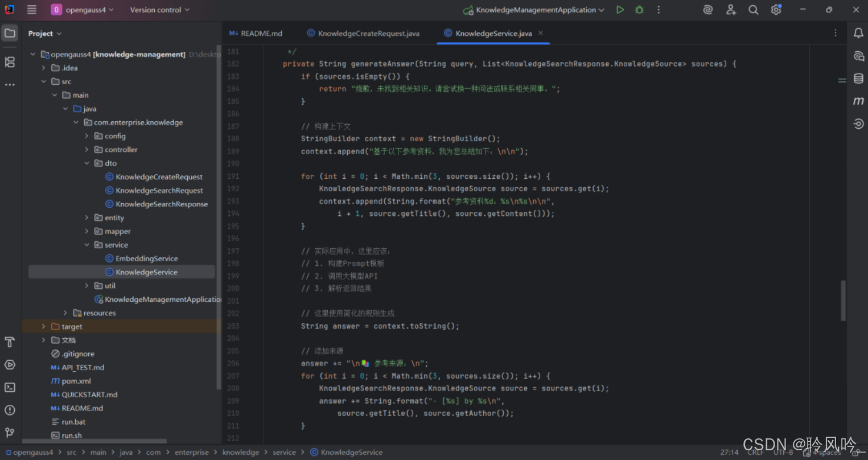Select KnowledgeManagementApplication class in tree
This screenshot has height=460, width=868.
pyautogui.click(x=158, y=299)
